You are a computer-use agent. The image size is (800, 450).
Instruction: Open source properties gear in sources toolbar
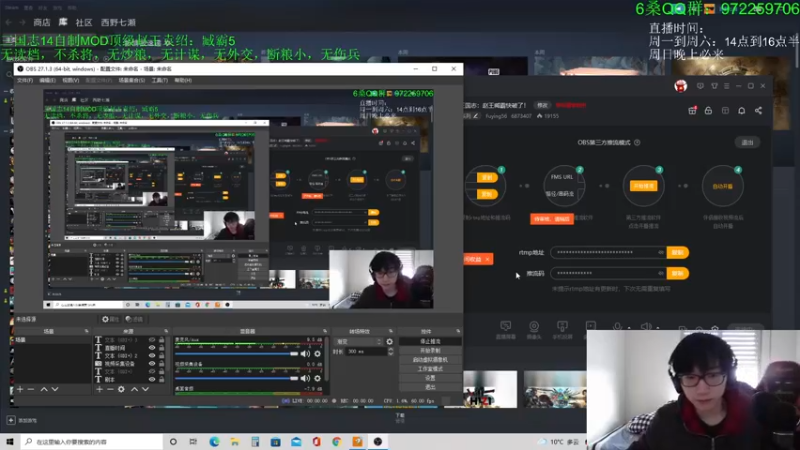121,389
